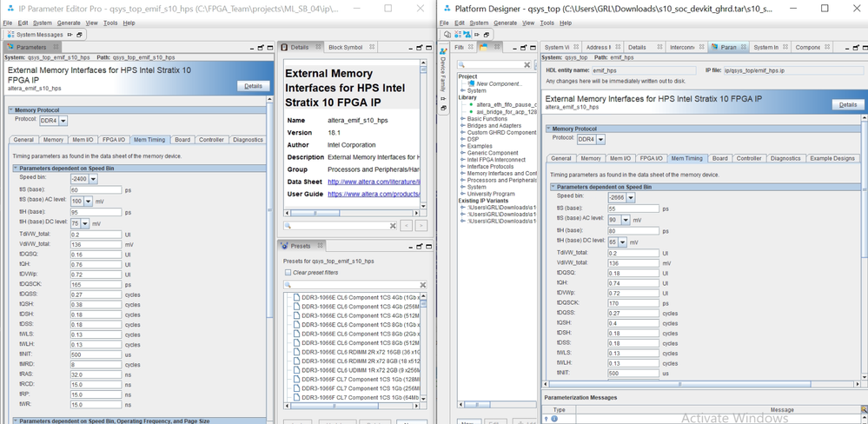The width and height of the screenshot is (868, 424).
Task: Open the Protocol DDR4 dropdown in Platform Designer
Action: [x=600, y=139]
